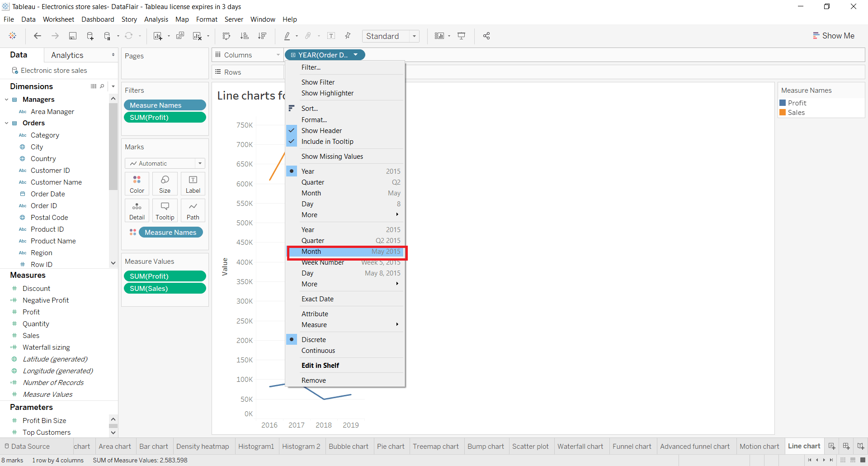This screenshot has height=466, width=868.
Task: Toggle Show Header in context menu
Action: tap(345, 130)
